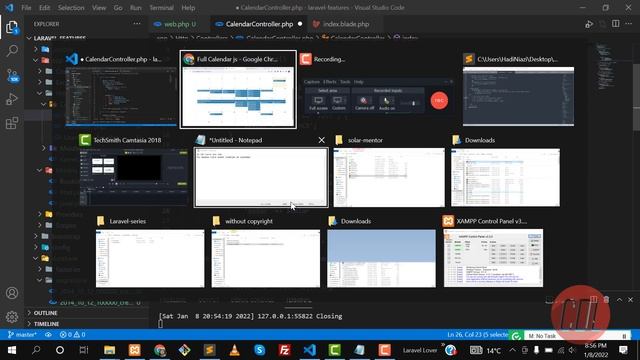
Task: Open Source Control view in activity bar
Action: click(12, 75)
